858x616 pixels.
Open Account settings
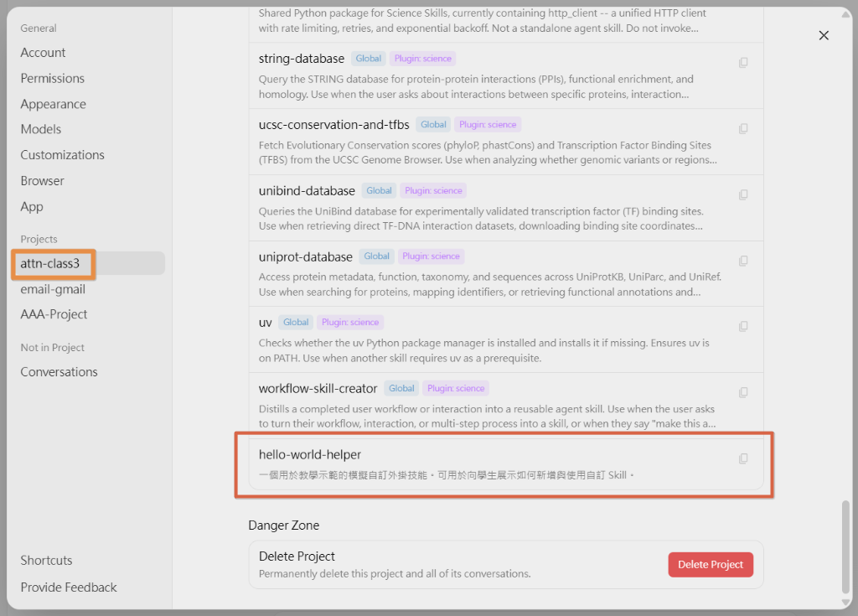[43, 53]
